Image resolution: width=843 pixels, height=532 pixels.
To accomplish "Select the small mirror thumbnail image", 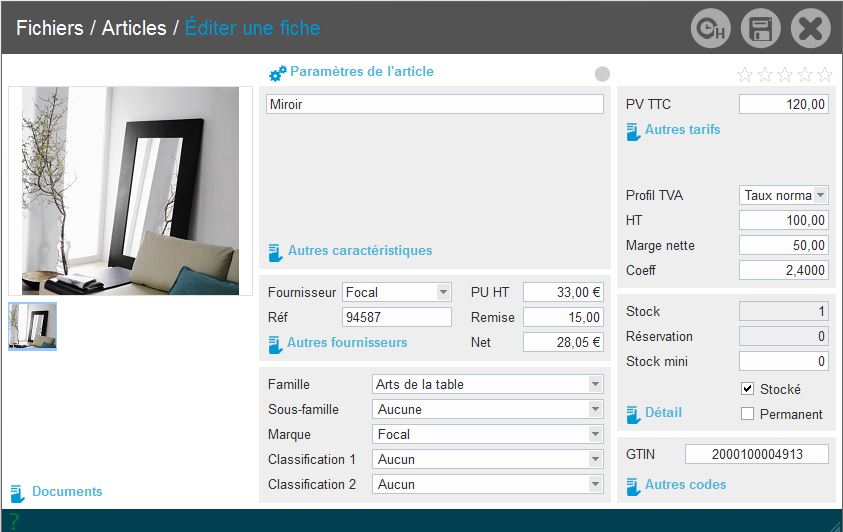I will [x=33, y=326].
